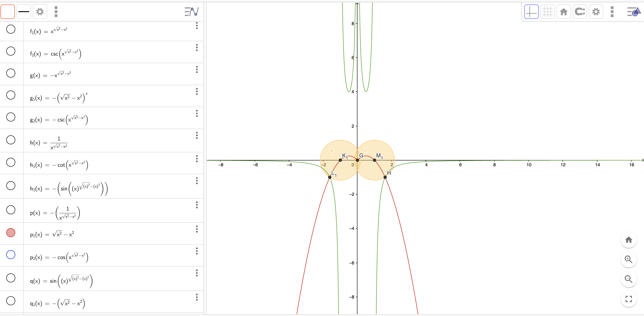Show function h(x) via its visibility circle
644x316 pixels.
pyautogui.click(x=11, y=140)
